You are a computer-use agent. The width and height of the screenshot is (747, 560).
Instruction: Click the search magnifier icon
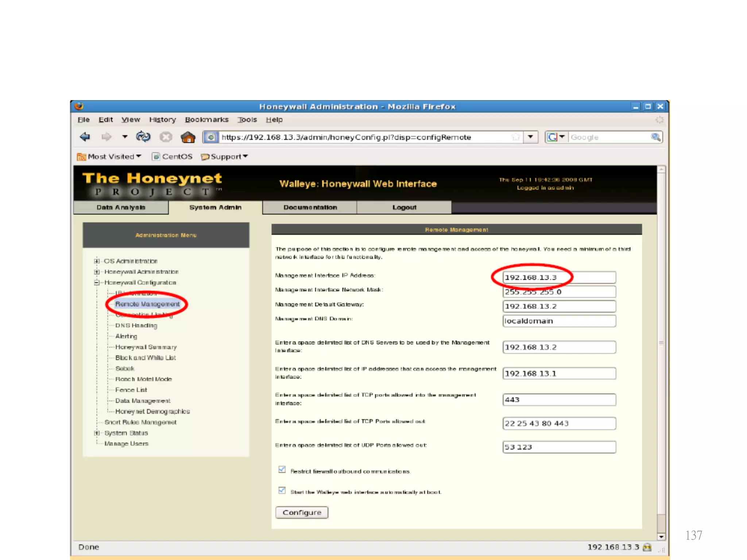coord(655,137)
